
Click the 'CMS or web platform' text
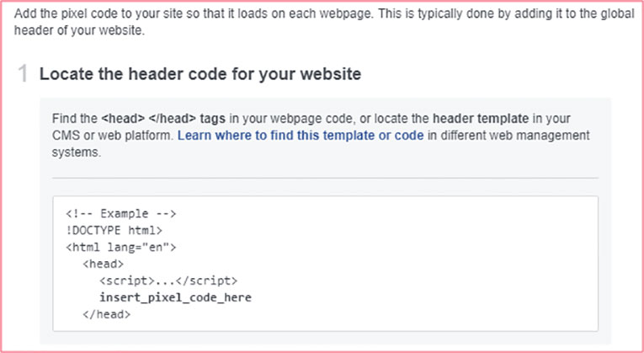[x=113, y=136]
